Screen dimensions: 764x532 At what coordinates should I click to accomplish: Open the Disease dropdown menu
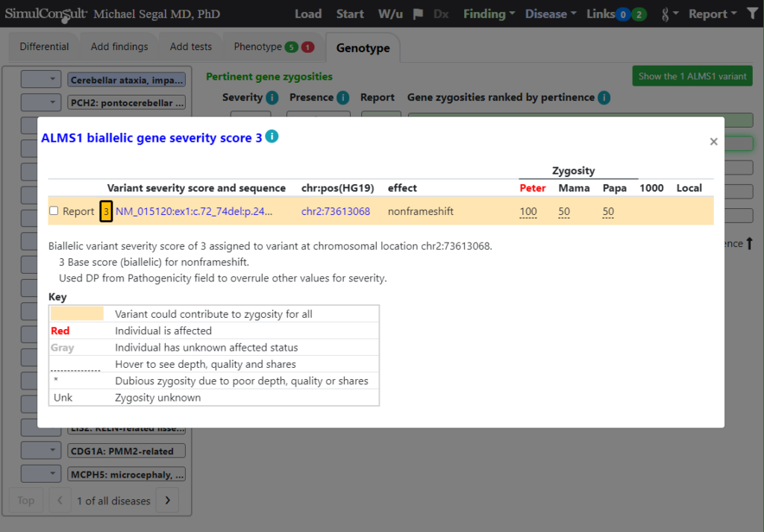[550, 14]
